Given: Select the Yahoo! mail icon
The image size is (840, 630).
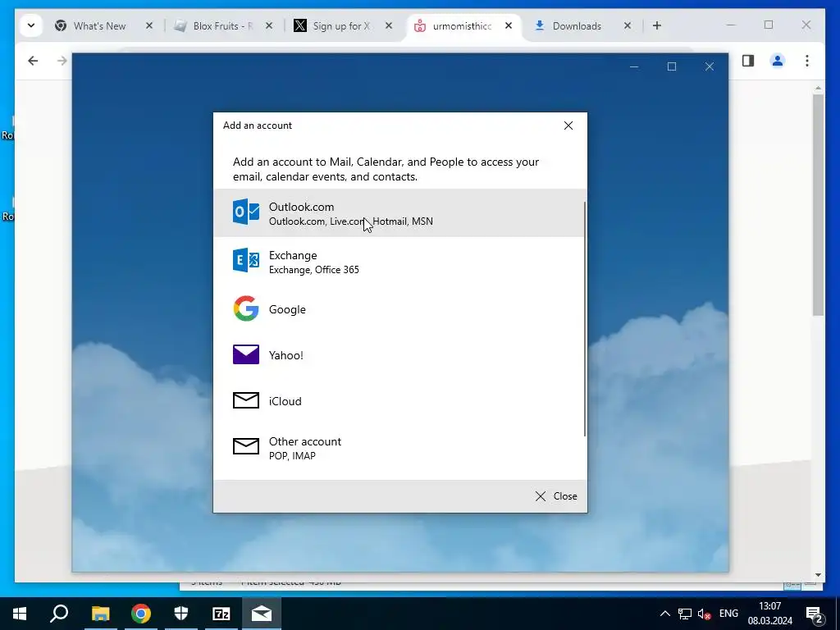Looking at the screenshot, I should click(x=246, y=354).
